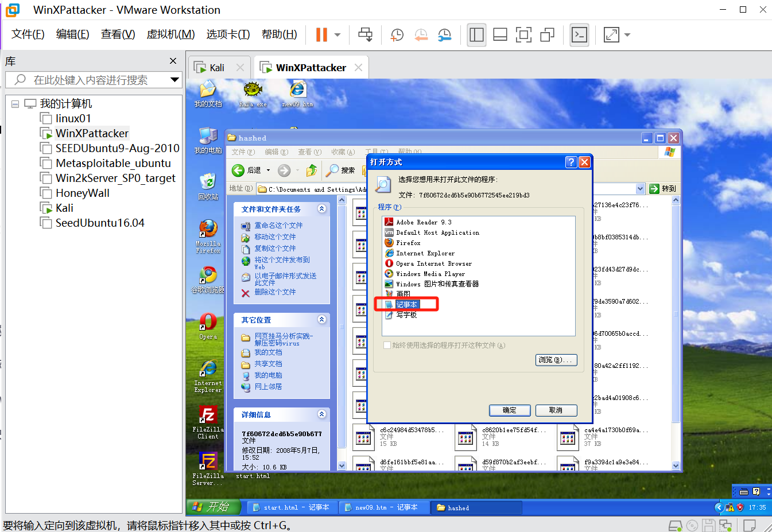Click the VMware pause virtual machine button
This screenshot has height=532, width=772.
321,34
